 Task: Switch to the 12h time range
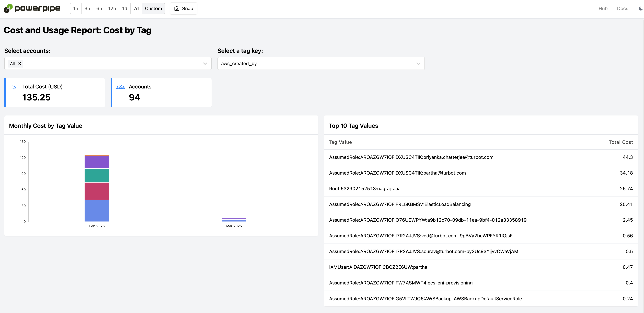coord(112,8)
